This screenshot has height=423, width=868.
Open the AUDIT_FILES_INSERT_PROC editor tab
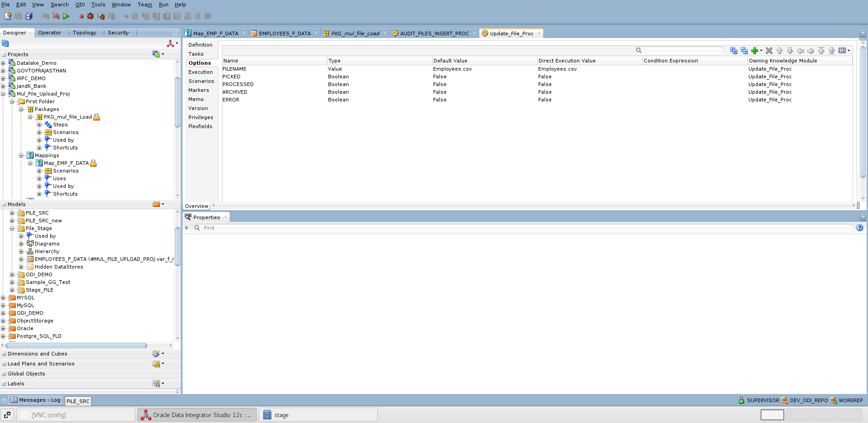point(434,34)
